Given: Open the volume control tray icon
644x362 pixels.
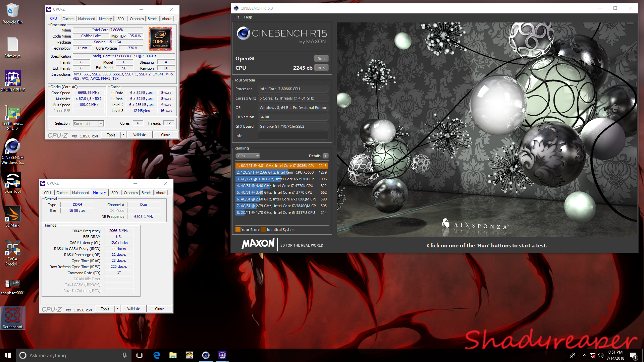Looking at the screenshot, I should click(601, 355).
